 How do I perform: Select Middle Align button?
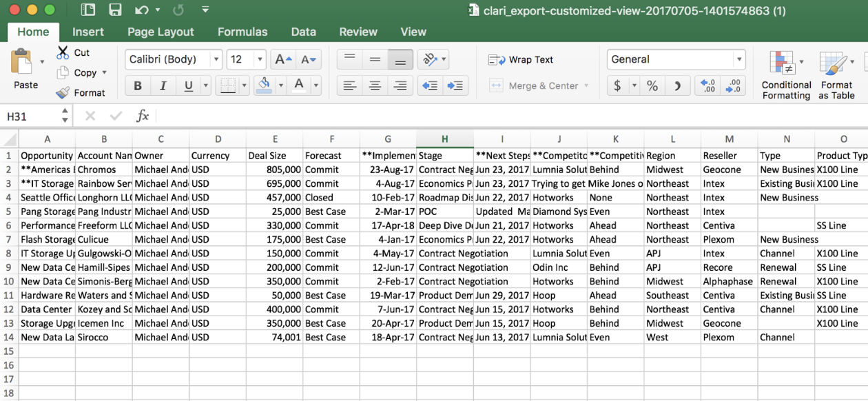pos(375,59)
